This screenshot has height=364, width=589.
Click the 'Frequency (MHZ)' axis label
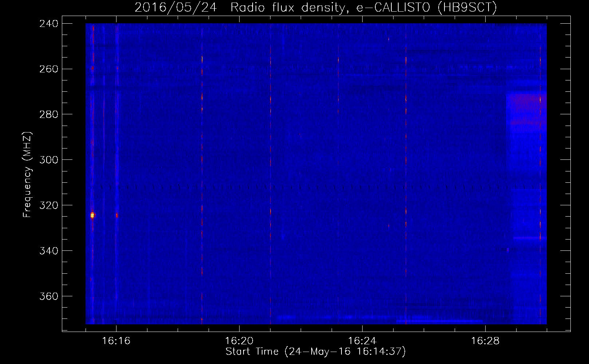point(27,175)
